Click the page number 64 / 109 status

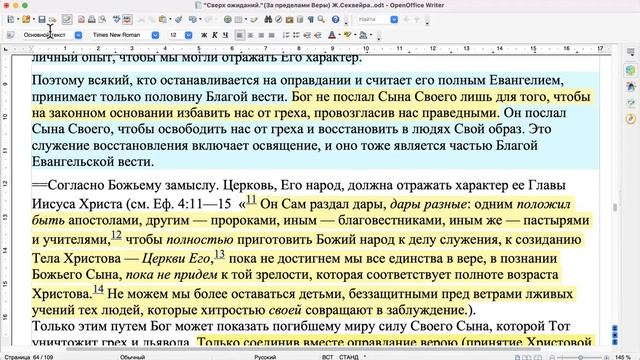click(x=29, y=357)
